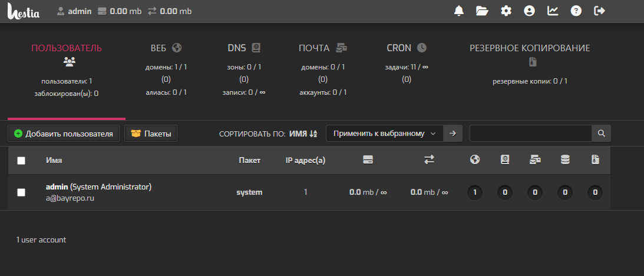View statistics chart icon
Viewport: 644px width, 276px height.
(553, 11)
